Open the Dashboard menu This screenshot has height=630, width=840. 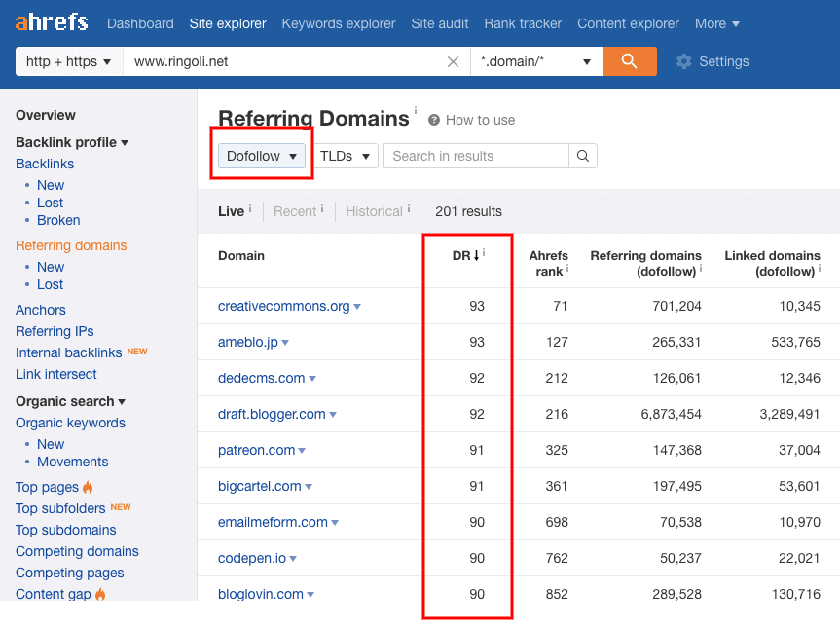click(140, 23)
